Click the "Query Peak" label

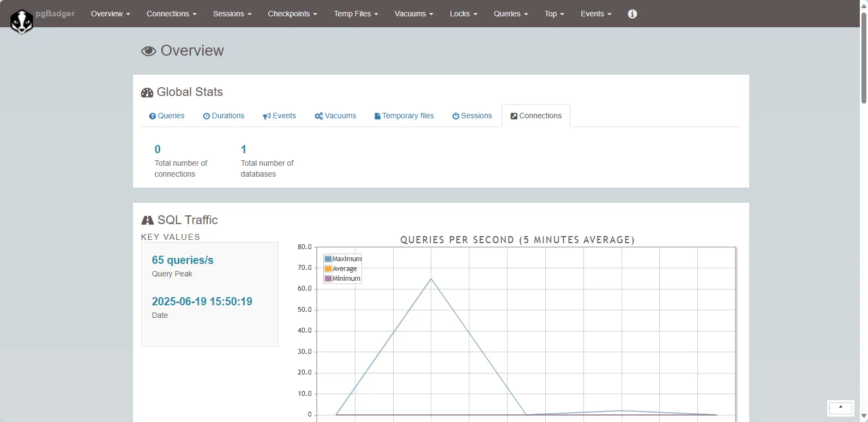point(172,274)
